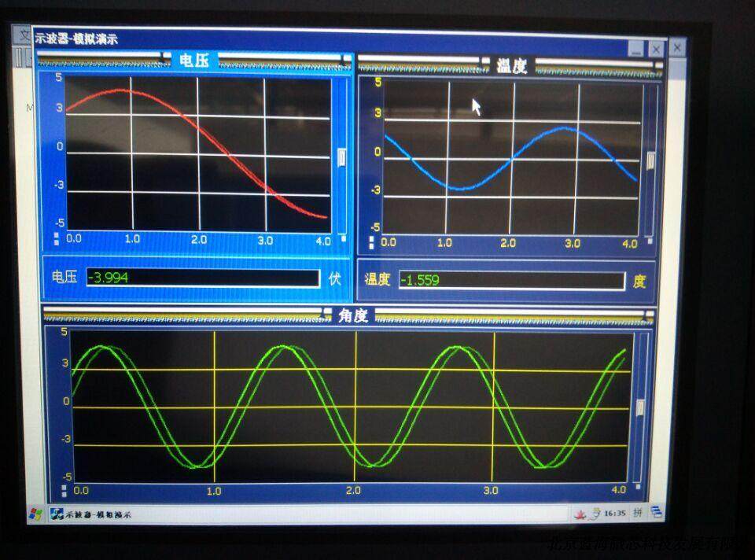Select the 角度 panel title
Viewport: 755px width, 560px height.
352,315
